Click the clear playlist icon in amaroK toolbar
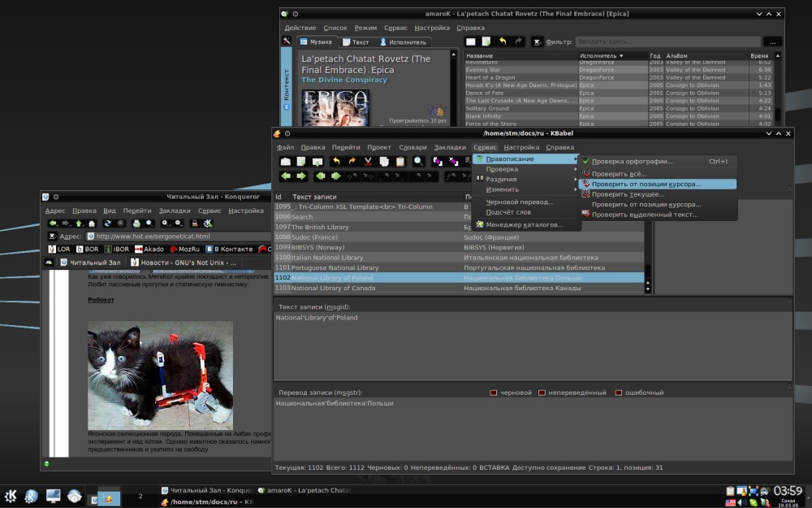The width and height of the screenshot is (812, 508). (x=471, y=41)
